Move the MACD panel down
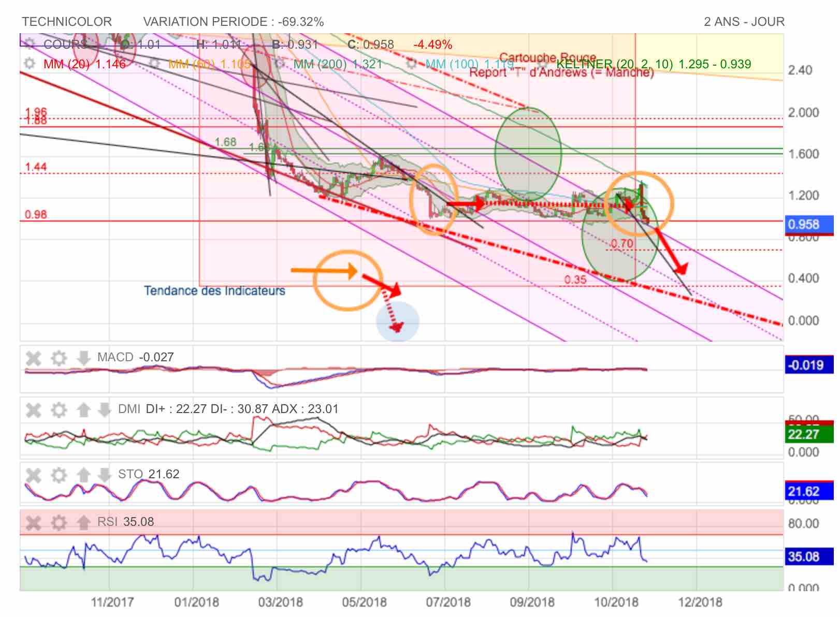Screen dimensions: 840x617 tap(83, 358)
